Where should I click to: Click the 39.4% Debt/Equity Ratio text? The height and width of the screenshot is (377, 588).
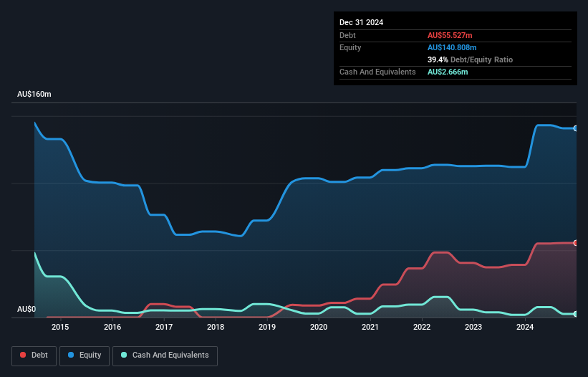470,59
